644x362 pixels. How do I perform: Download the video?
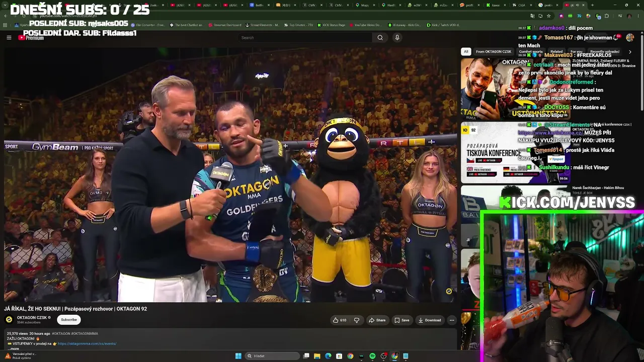pyautogui.click(x=429, y=320)
